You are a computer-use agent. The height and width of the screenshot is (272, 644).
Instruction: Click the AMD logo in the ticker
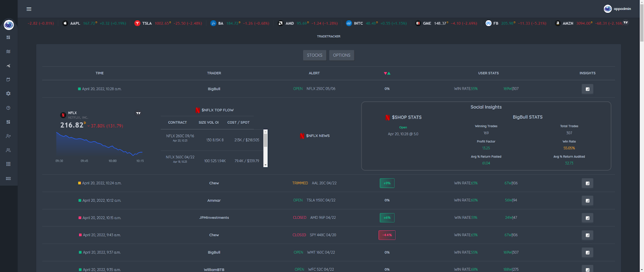[281, 23]
